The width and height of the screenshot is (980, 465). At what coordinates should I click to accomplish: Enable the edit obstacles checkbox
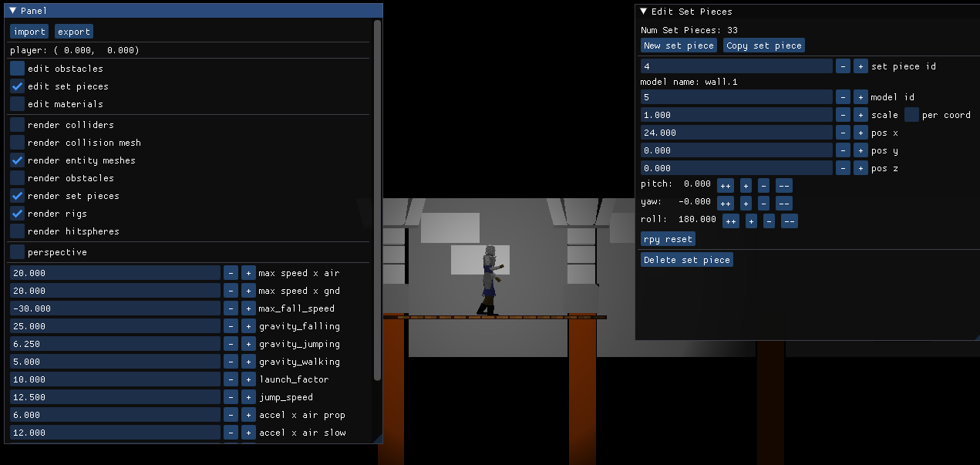pos(17,69)
